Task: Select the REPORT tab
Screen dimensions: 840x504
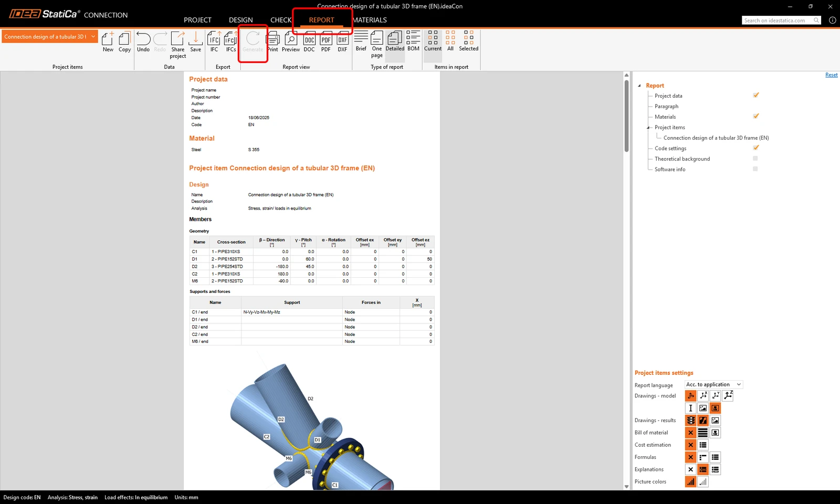Action: [x=321, y=20]
